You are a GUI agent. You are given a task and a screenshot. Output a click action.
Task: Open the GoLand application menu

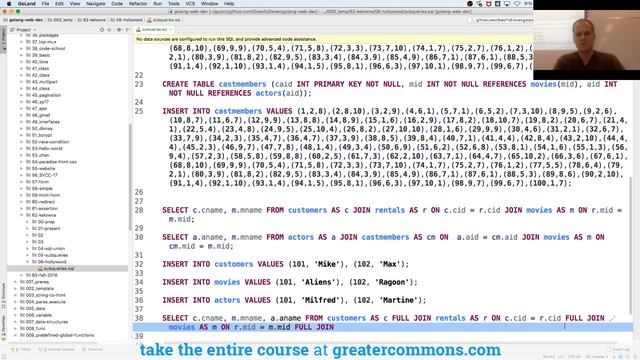(x=27, y=4)
